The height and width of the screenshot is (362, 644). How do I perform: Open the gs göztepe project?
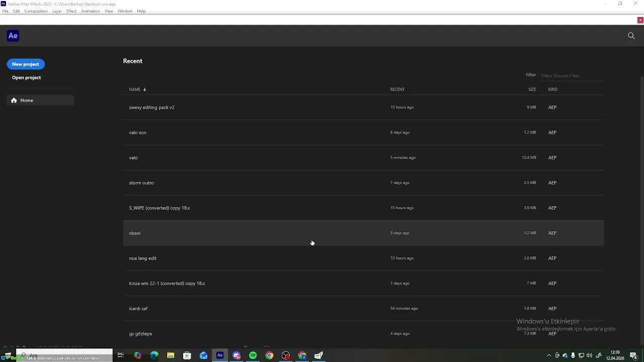point(363,333)
